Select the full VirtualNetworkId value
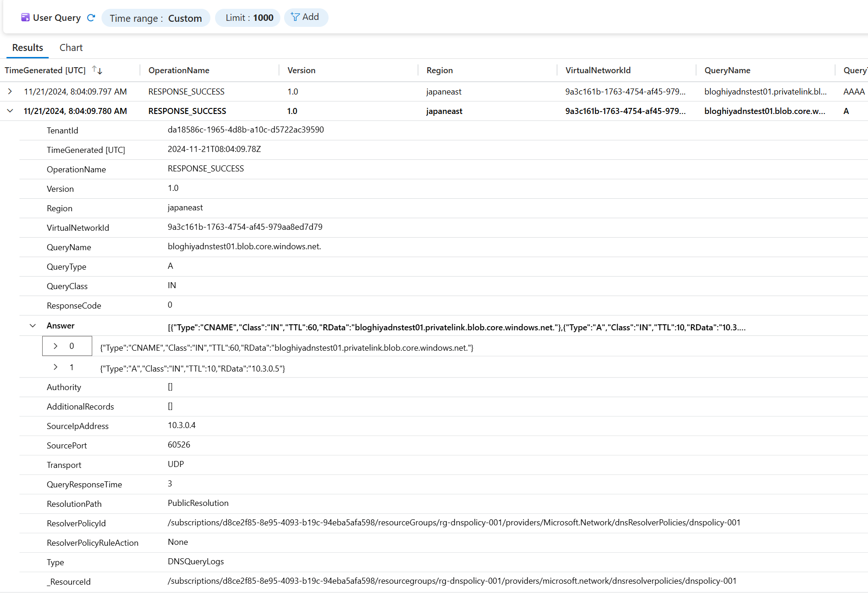This screenshot has width=868, height=593. [245, 227]
